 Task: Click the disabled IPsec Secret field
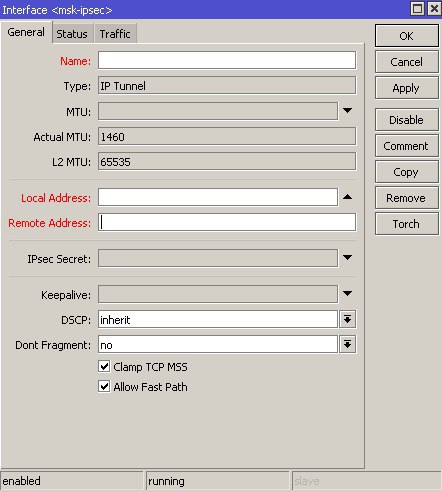(x=218, y=258)
